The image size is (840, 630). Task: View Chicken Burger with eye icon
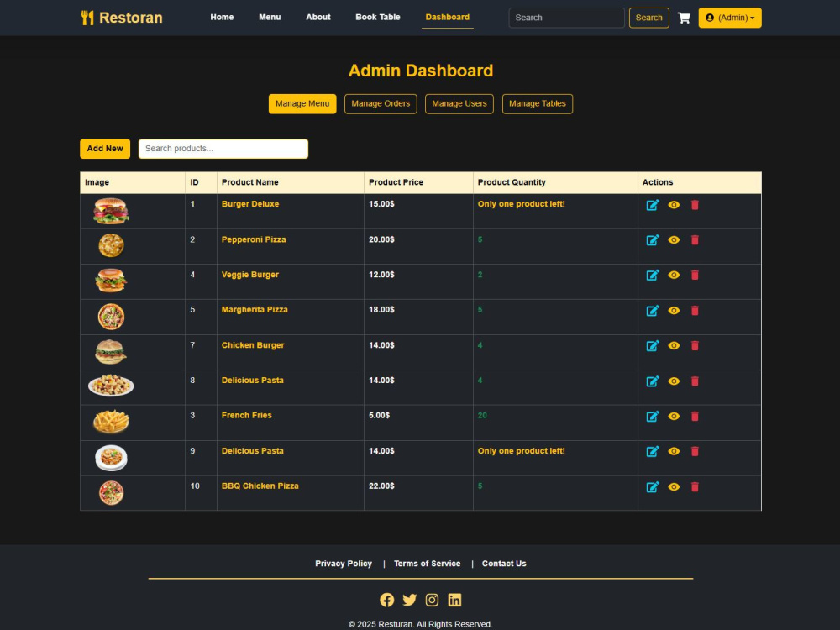tap(674, 345)
